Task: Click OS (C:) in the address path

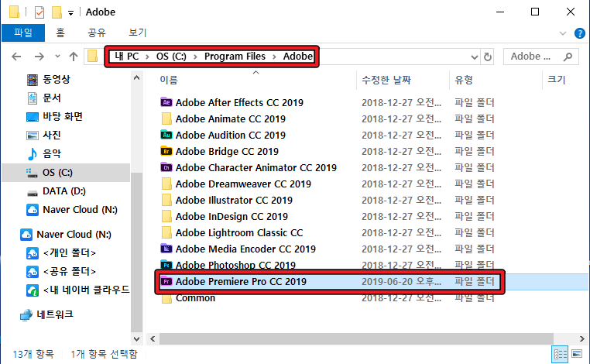Action: tap(171, 57)
